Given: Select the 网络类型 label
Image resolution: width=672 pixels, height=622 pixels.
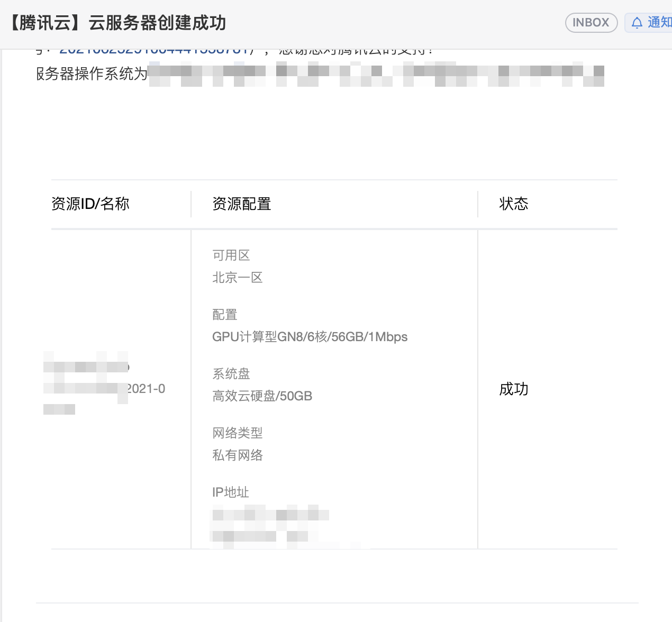Looking at the screenshot, I should click(238, 433).
